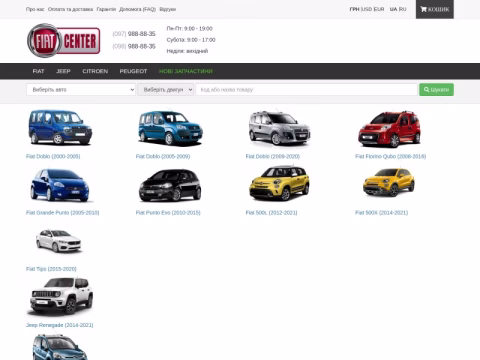Open the 'Про нас' page link

35,9
